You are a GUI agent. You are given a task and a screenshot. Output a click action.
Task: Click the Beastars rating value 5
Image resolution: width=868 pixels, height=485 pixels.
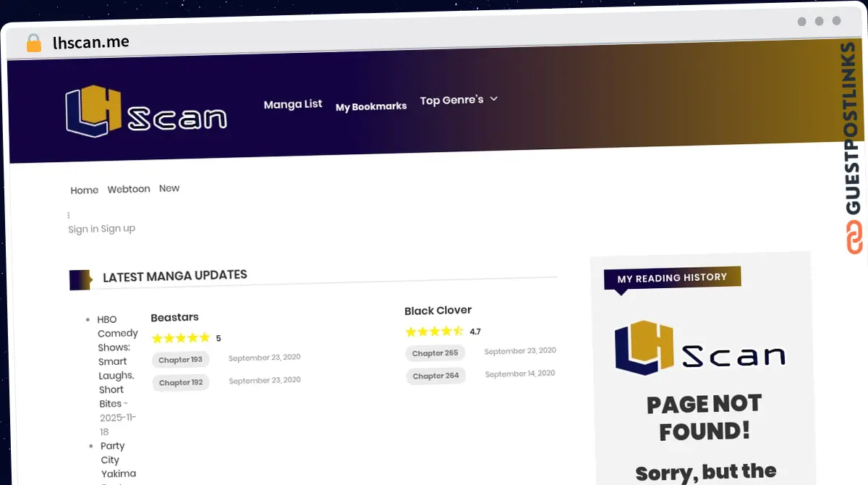point(218,338)
